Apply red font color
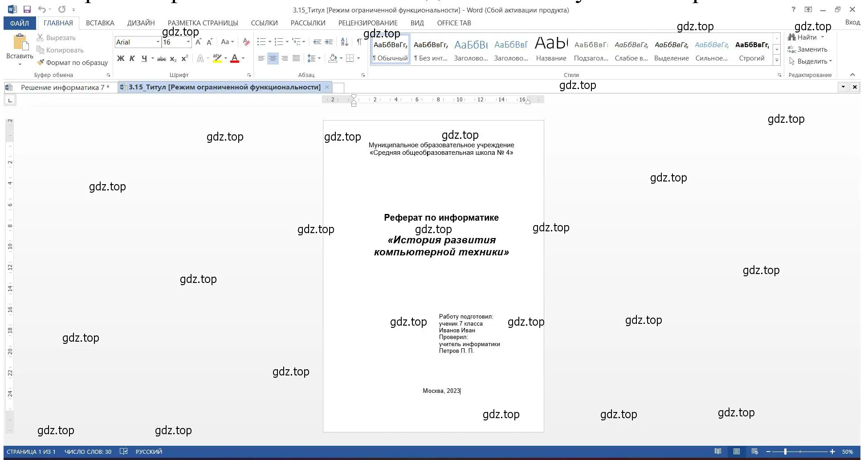The image size is (868, 460). [235, 58]
